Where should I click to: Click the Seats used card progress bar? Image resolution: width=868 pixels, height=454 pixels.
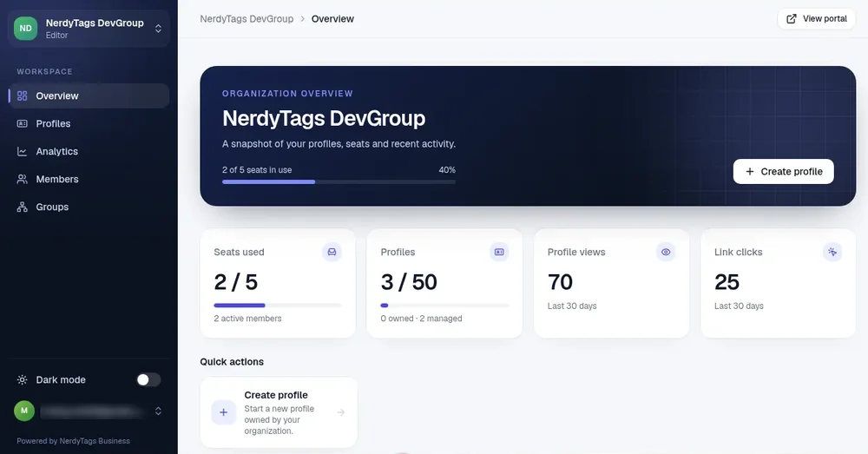coord(278,305)
